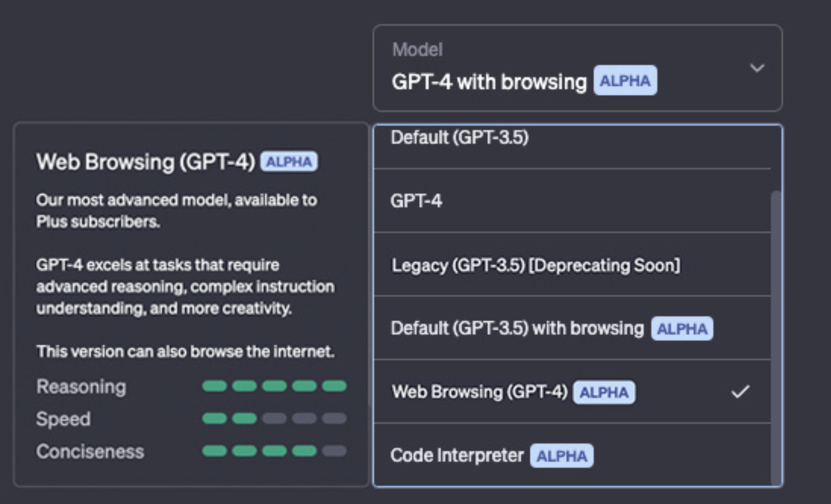Click the 'Web Browsing (GPT-4)' card heading
Viewport: 831px width, 504px height.
coord(146,162)
